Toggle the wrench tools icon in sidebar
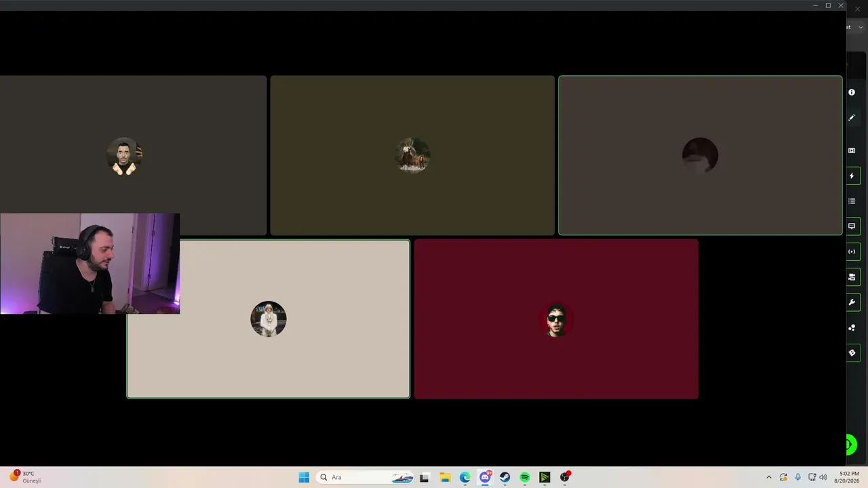868x488 pixels. tap(852, 302)
